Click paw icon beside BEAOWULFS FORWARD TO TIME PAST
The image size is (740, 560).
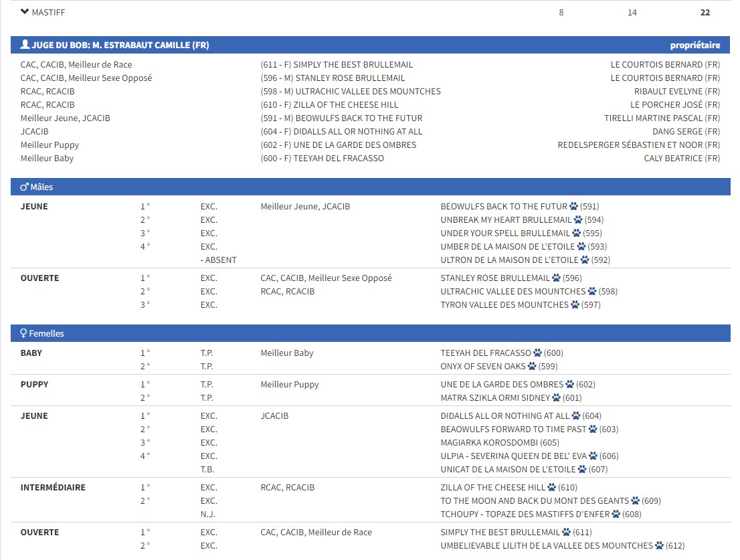593,429
